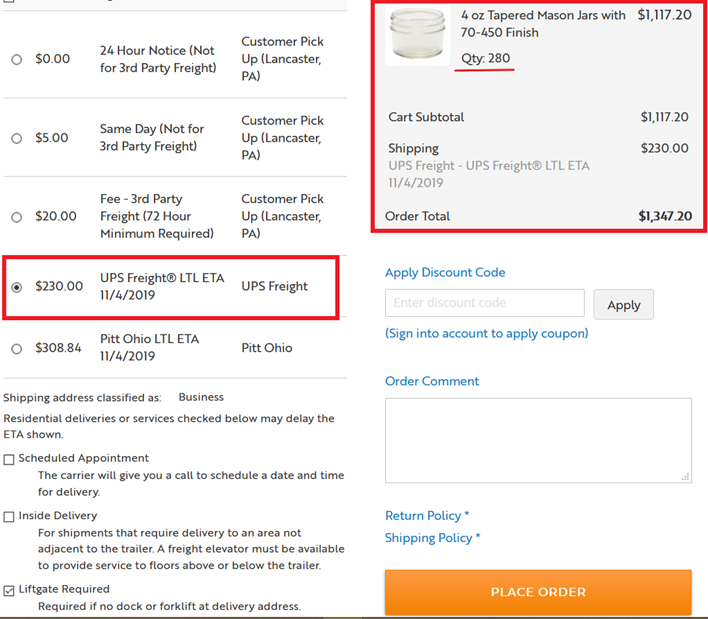This screenshot has width=708, height=619.
Task: Click the Apply Discount Code heading
Action: (445, 272)
